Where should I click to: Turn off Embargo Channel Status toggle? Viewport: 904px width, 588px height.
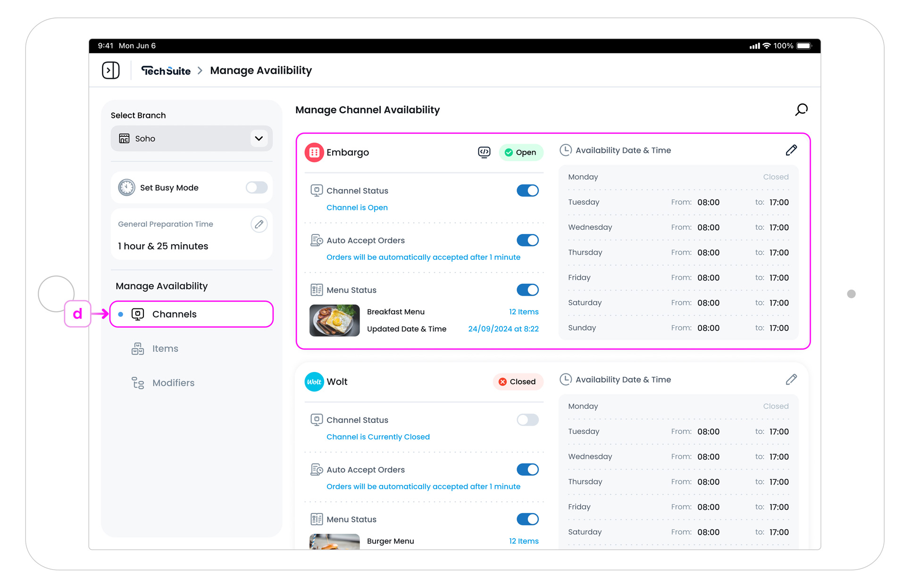point(527,190)
